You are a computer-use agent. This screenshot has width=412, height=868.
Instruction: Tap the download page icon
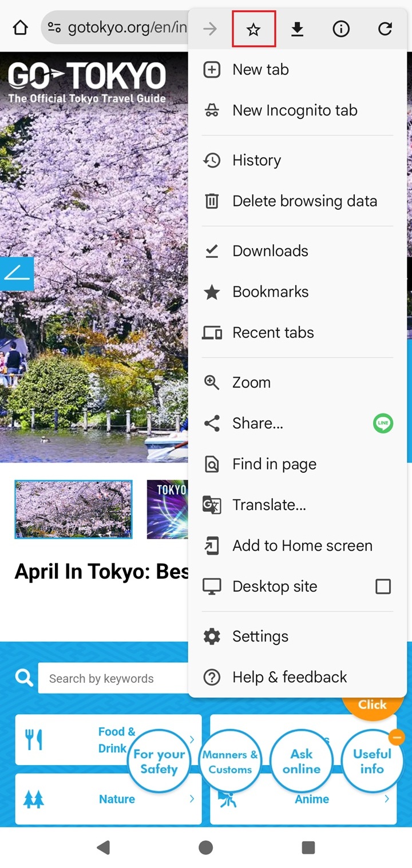(x=297, y=29)
